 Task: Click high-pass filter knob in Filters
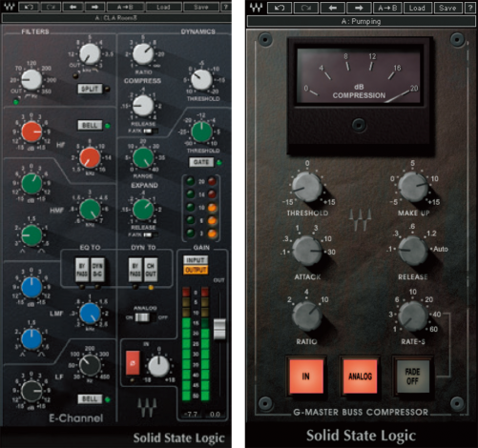31,79
